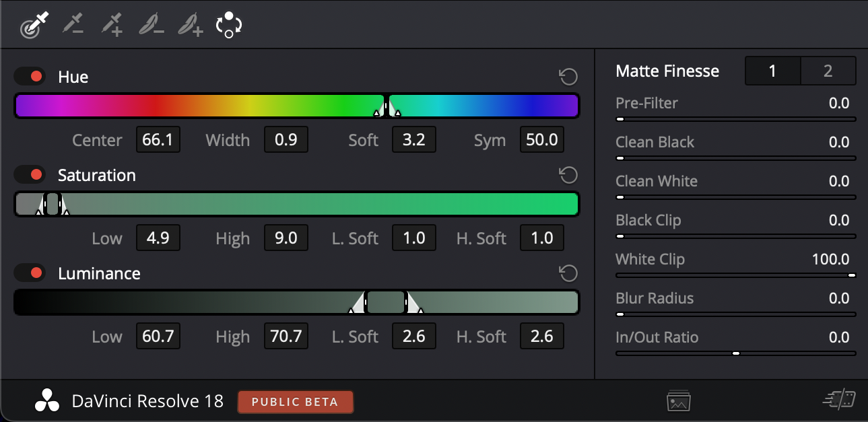
Task: Click the Hue Width value field 0.9
Action: [x=286, y=140]
